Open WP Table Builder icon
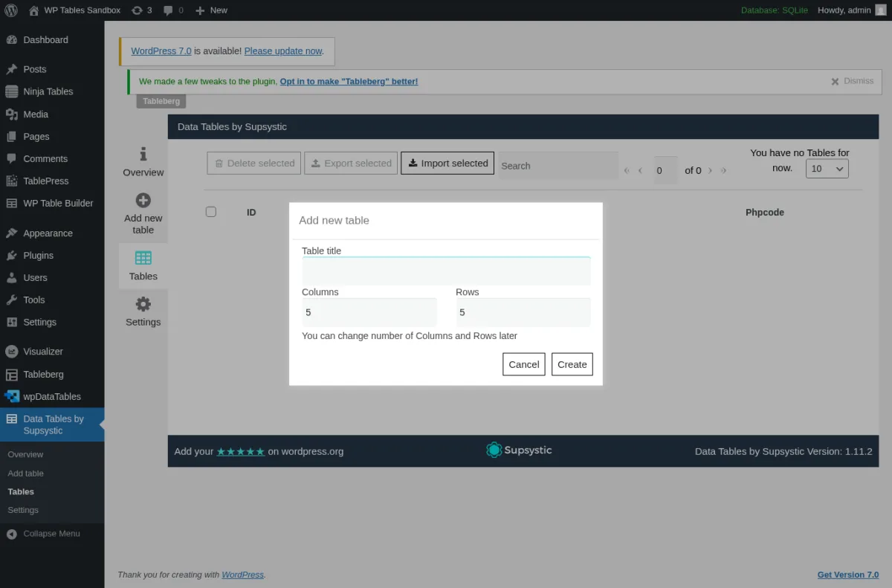 11,204
